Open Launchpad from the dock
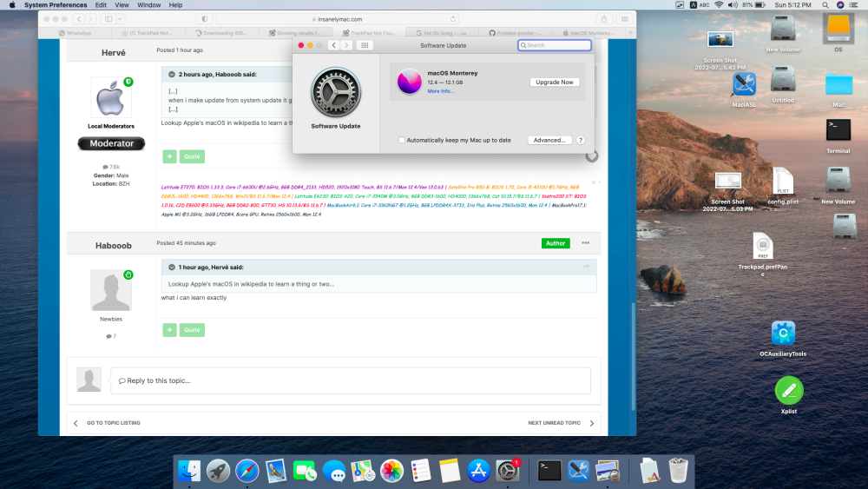The height and width of the screenshot is (489, 868). tap(218, 471)
